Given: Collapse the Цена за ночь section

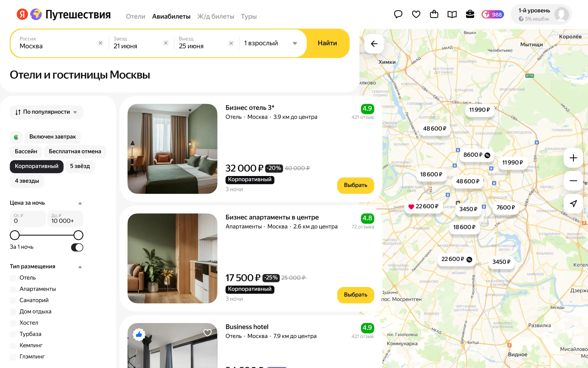Looking at the screenshot, I should coord(80,203).
